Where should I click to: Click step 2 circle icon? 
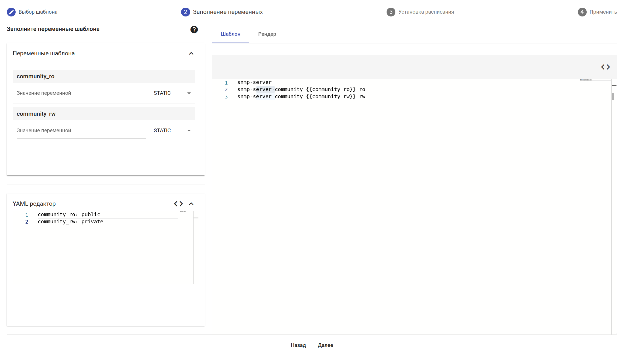(x=185, y=12)
